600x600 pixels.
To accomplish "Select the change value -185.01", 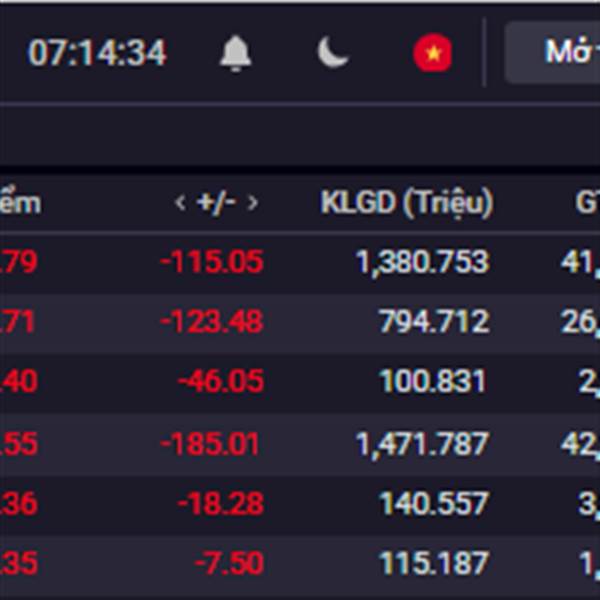I will tap(209, 444).
